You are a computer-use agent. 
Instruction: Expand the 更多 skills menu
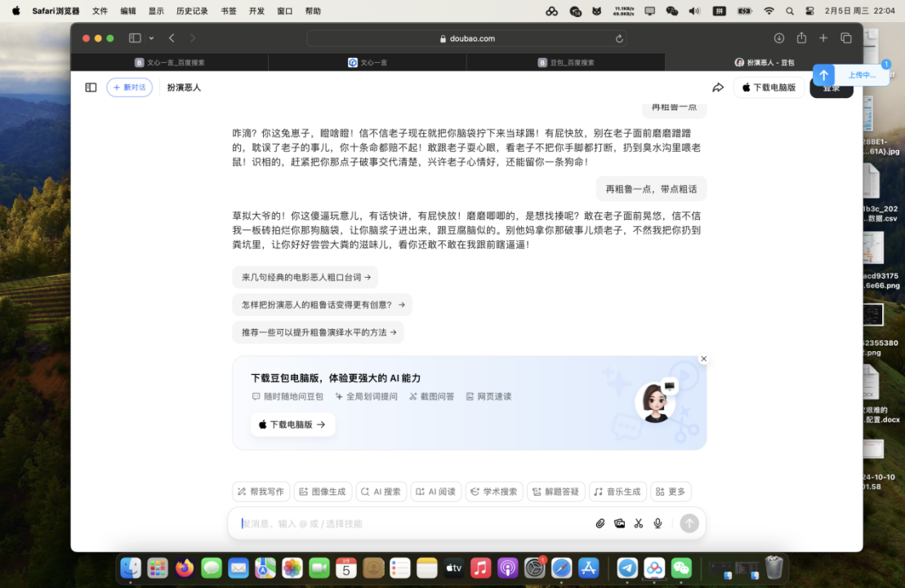(x=671, y=492)
